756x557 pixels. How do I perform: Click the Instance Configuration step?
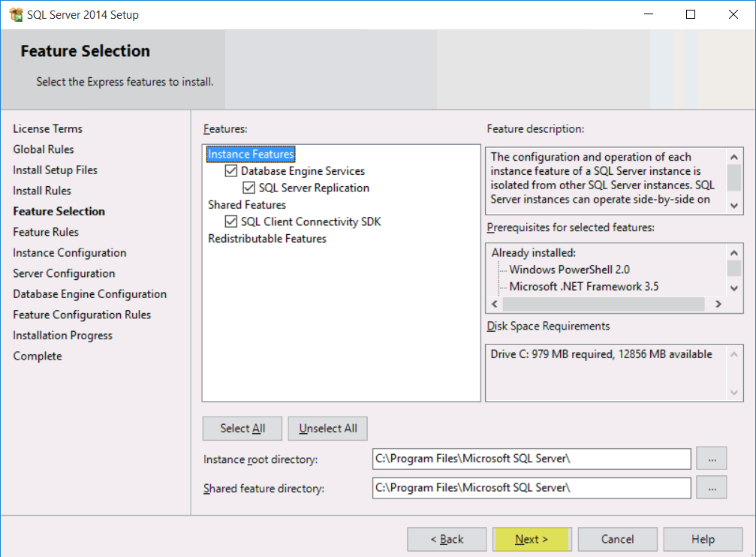pos(69,253)
